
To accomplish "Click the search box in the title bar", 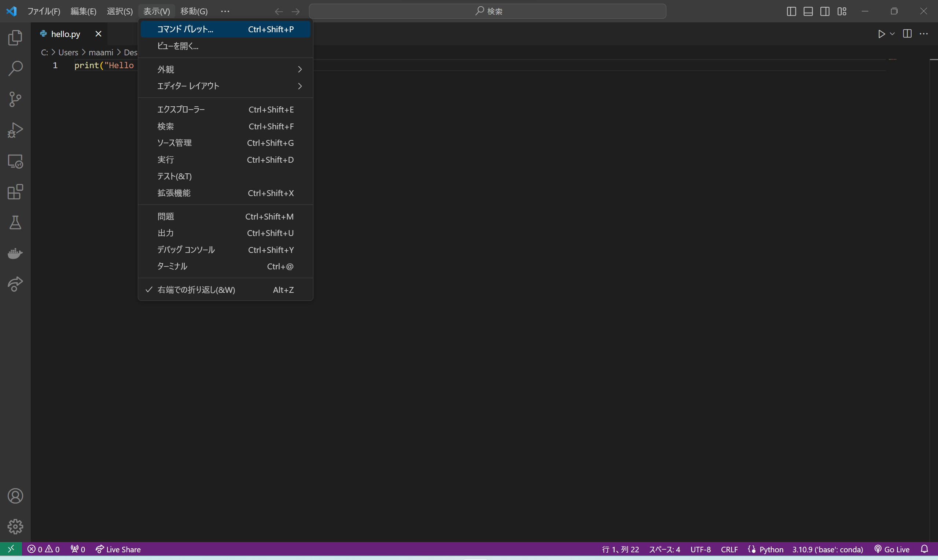I will (x=488, y=11).
